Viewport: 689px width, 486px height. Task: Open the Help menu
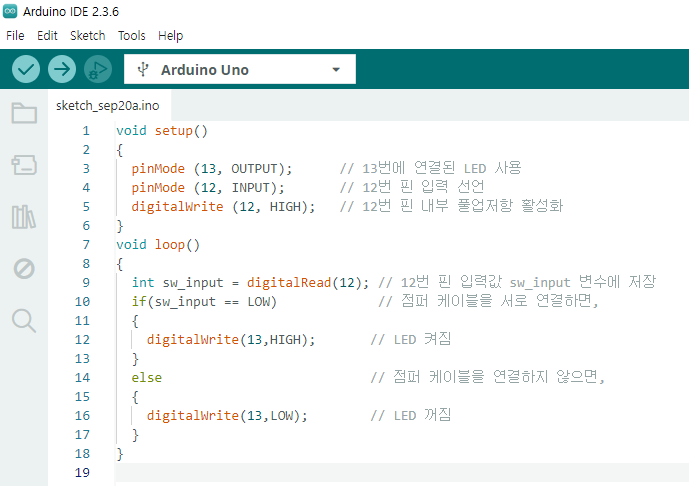pos(170,36)
